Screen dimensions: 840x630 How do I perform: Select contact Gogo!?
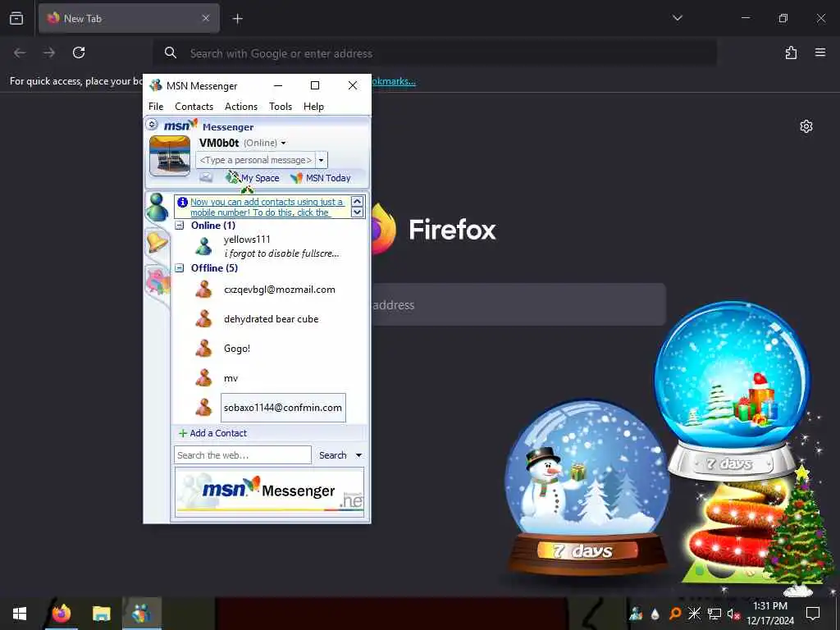coord(237,348)
